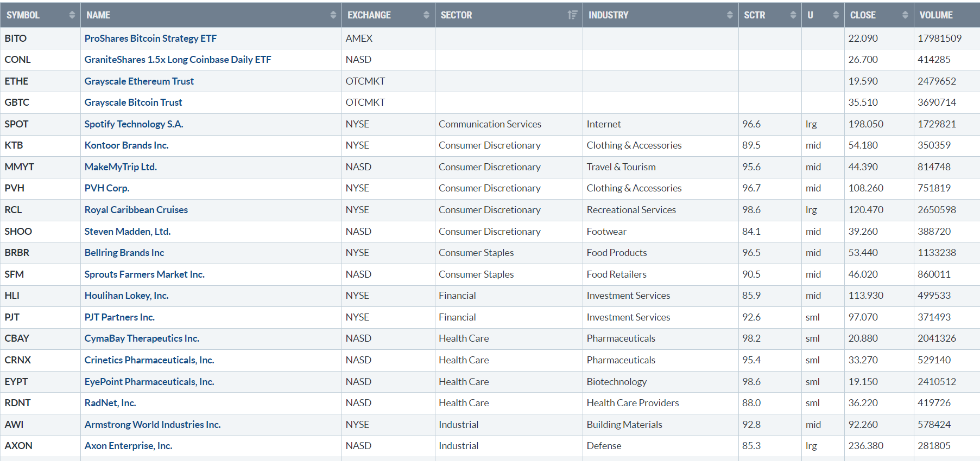The image size is (980, 461).
Task: Open the Grayscale Ethereum Trust link
Action: [139, 81]
